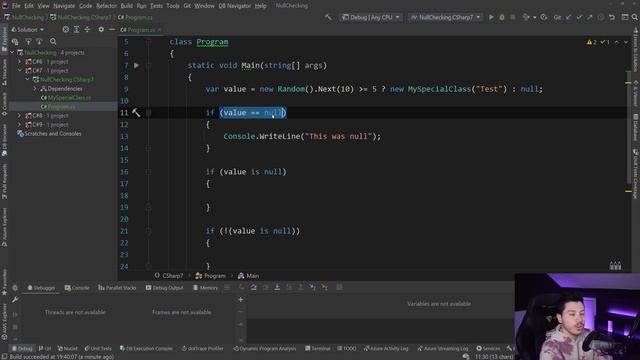Click locate-in-solution target icon in explorer header
Viewport: 640px width, 360px height.
point(66,29)
